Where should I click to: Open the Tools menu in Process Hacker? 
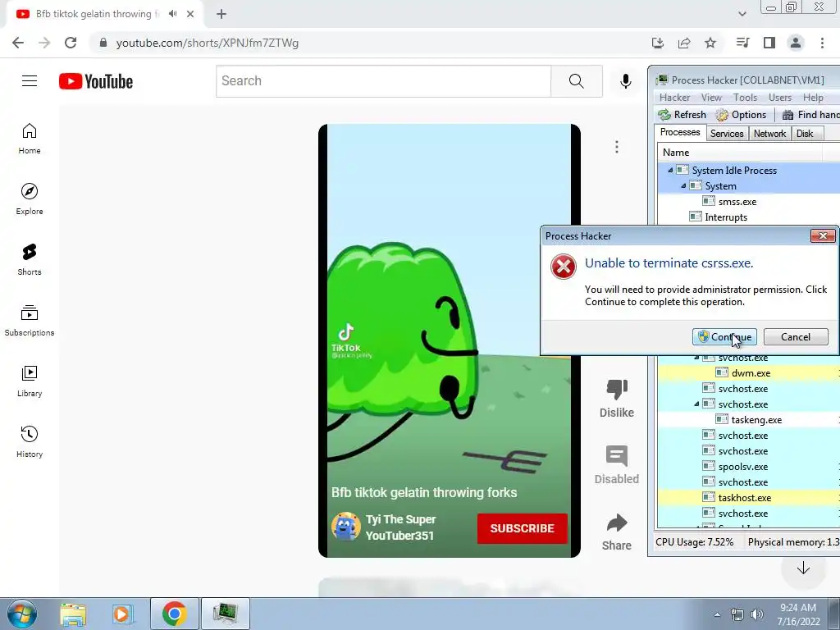tap(745, 98)
